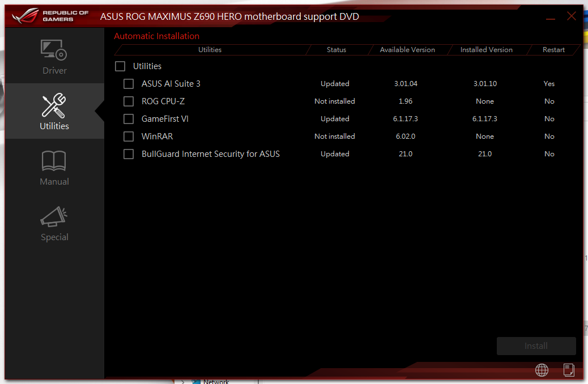Click available version 1.96
The height and width of the screenshot is (384, 588).
coord(406,101)
